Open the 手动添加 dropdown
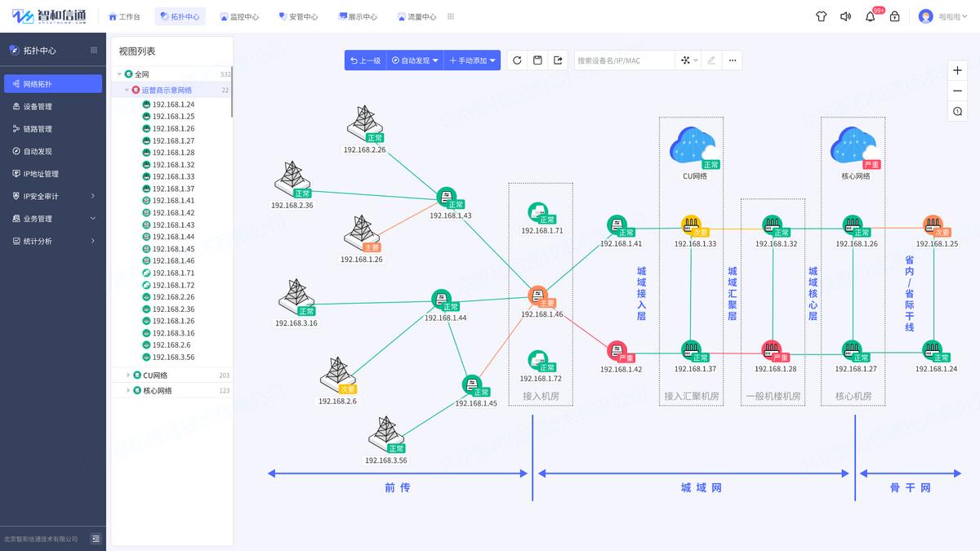 point(472,60)
